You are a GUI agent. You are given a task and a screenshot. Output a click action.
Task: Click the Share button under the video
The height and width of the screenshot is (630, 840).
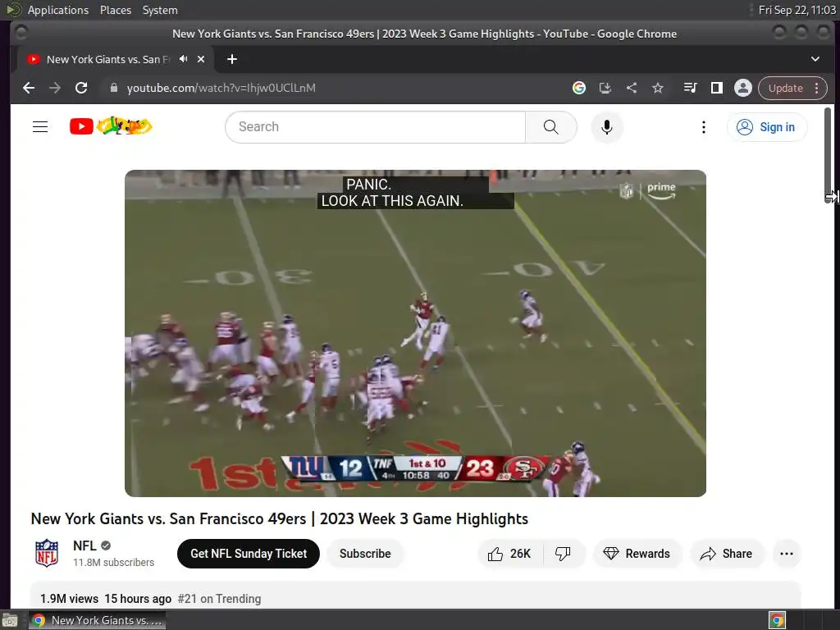click(x=727, y=554)
